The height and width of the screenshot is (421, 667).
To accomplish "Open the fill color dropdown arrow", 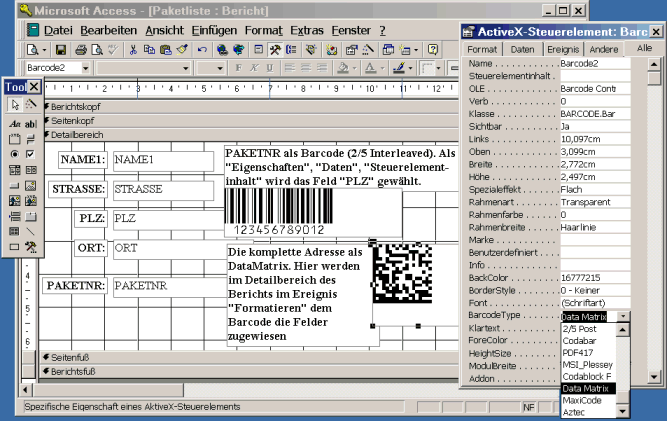I will tap(354, 68).
